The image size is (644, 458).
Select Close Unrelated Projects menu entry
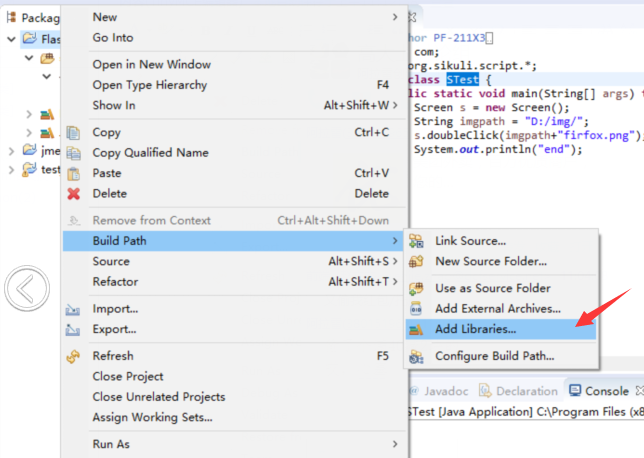point(158,397)
